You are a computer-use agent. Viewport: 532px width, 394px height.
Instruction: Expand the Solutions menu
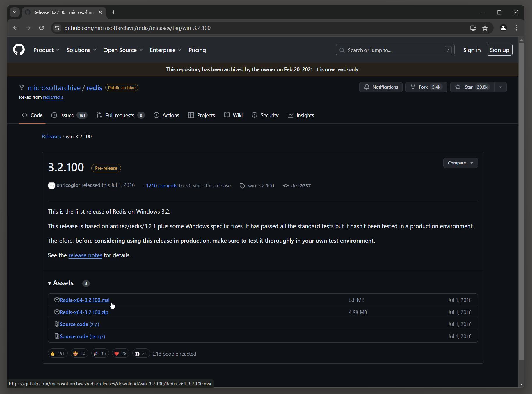click(81, 50)
